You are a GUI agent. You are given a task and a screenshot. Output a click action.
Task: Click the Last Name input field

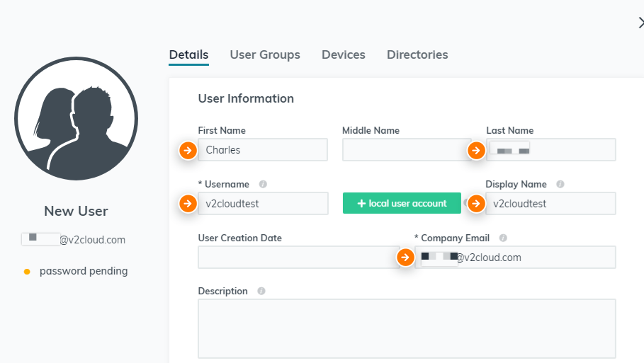(550, 150)
